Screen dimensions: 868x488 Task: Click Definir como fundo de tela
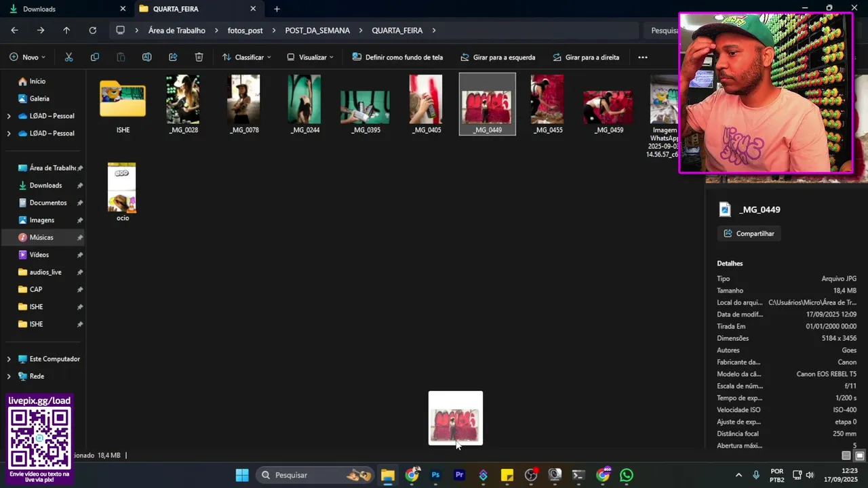point(397,58)
